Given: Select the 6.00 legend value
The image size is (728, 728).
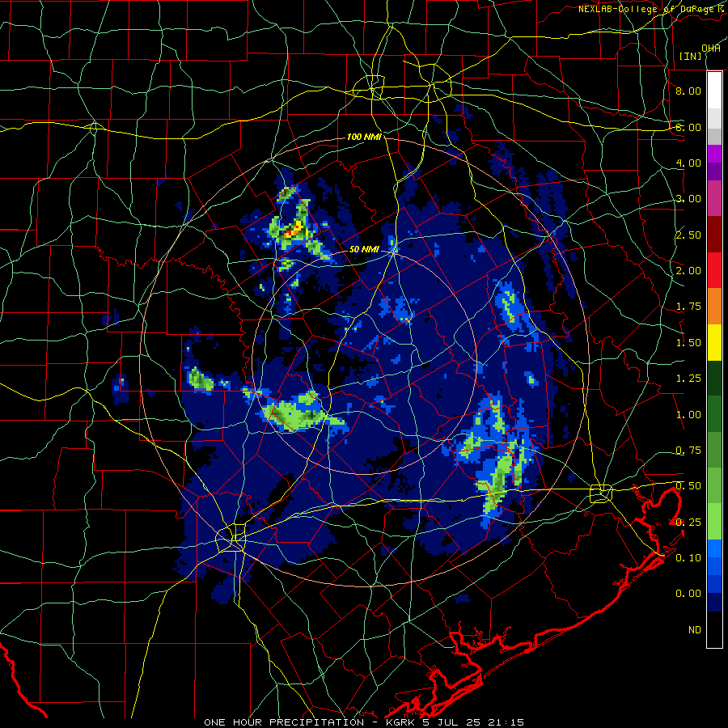Looking at the screenshot, I should pyautogui.click(x=688, y=127).
